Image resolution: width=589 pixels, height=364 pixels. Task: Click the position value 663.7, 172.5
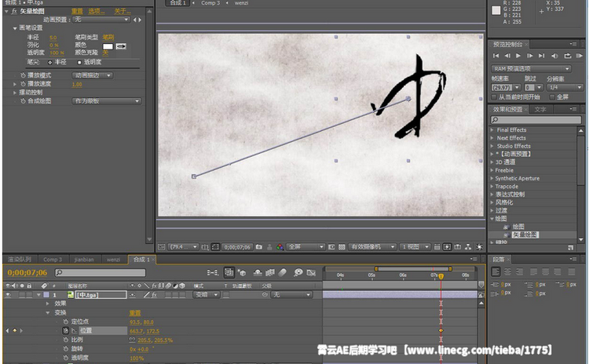[145, 331]
